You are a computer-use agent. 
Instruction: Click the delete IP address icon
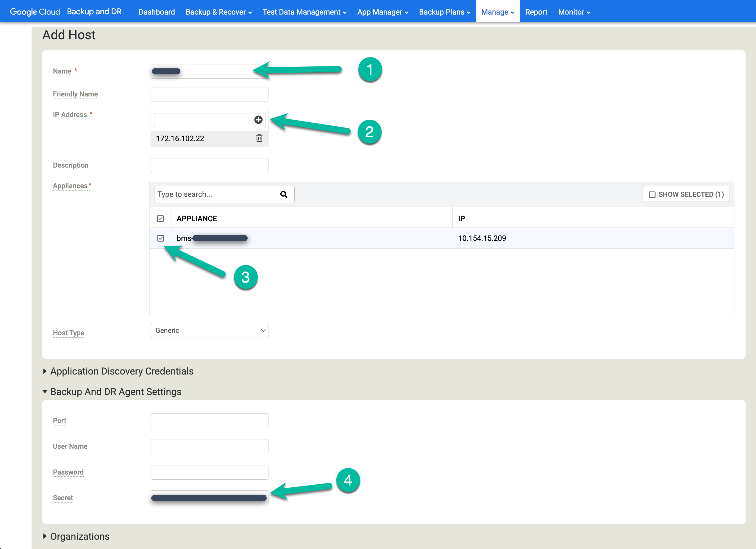258,138
